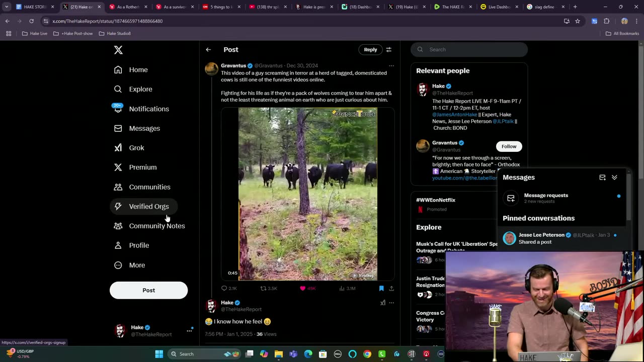Open more options on Gravantus post

click(391, 66)
